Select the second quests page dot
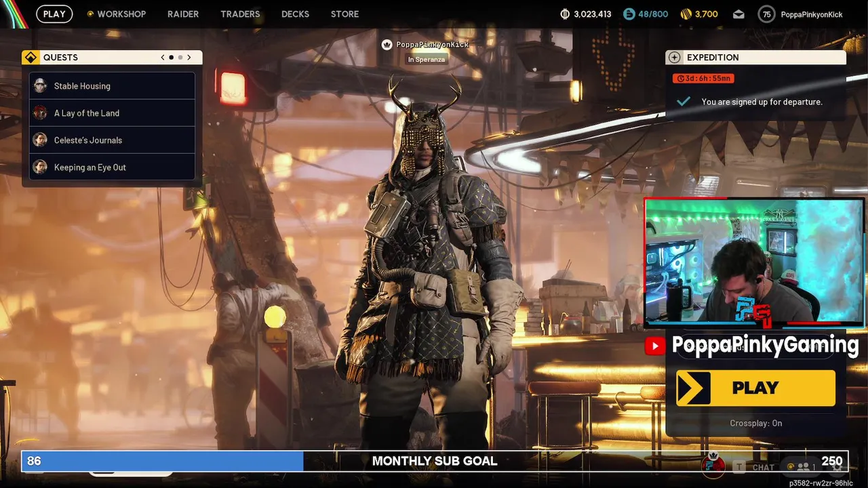 pos(180,58)
